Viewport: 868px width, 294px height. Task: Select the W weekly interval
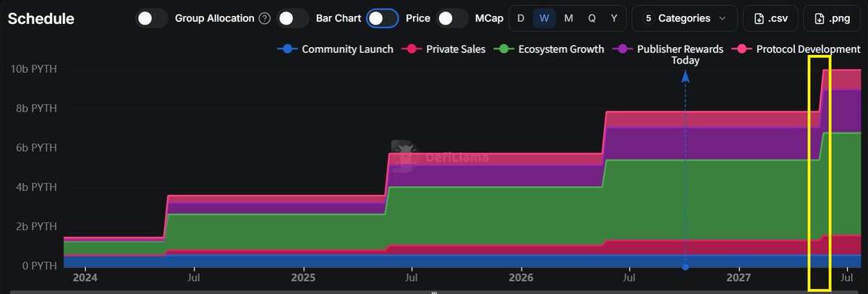coord(545,18)
